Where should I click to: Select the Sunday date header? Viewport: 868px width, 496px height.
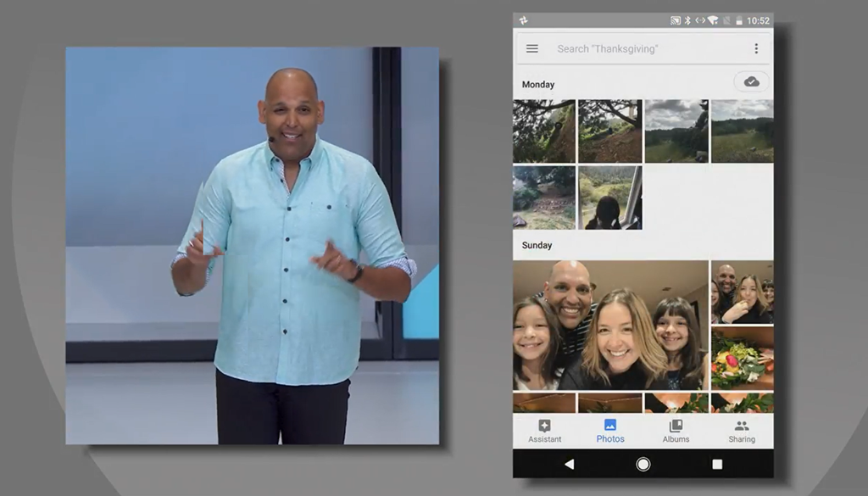(537, 245)
